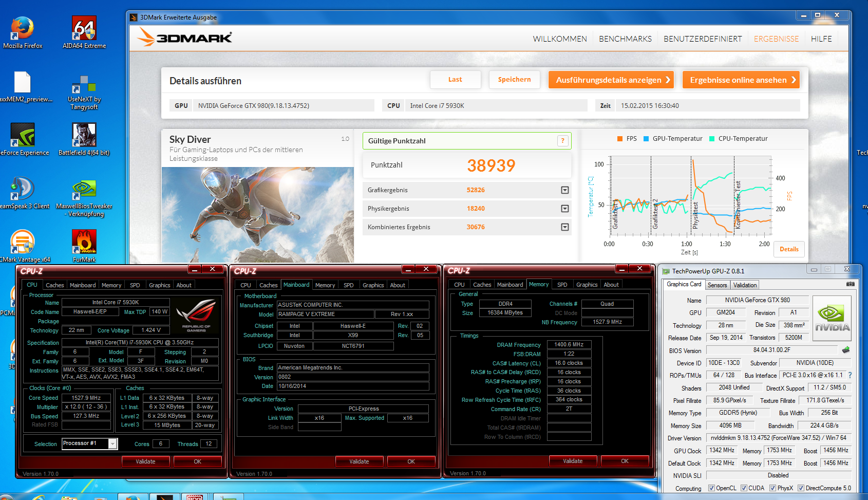This screenshot has height=500, width=868.
Task: Click the score value 38939
Action: (x=491, y=165)
